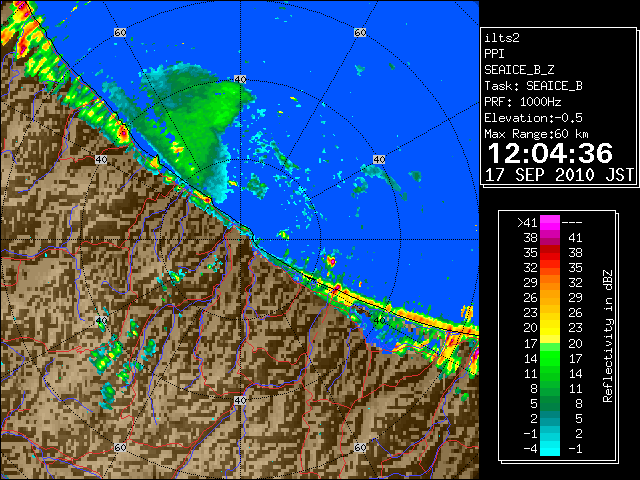Click the "40" ring label northeast over the sea
The image size is (640, 480).
tap(379, 159)
